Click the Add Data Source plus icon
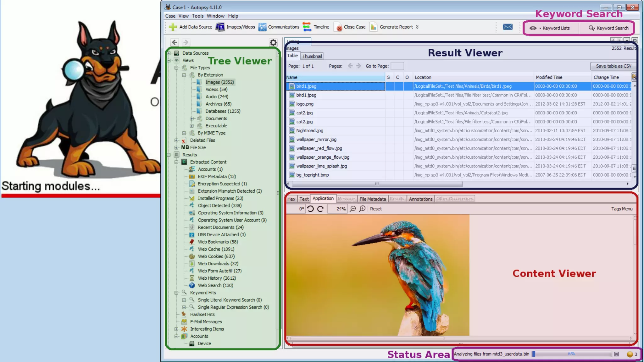 pyautogui.click(x=173, y=27)
